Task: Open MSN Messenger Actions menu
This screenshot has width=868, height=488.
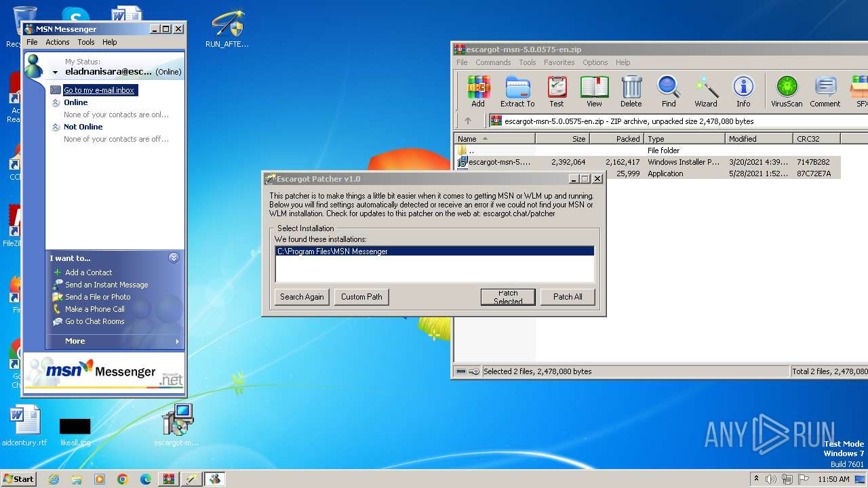Action: tap(58, 42)
